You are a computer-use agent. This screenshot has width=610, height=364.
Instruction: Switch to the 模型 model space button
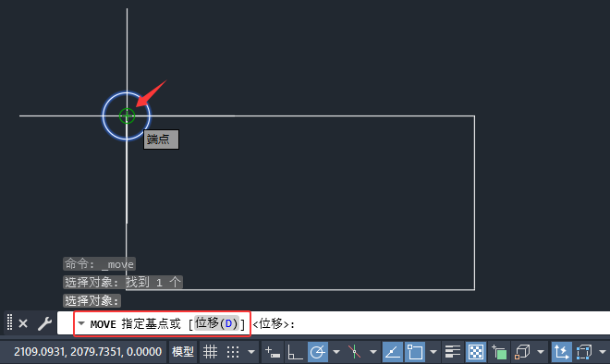[x=183, y=352]
